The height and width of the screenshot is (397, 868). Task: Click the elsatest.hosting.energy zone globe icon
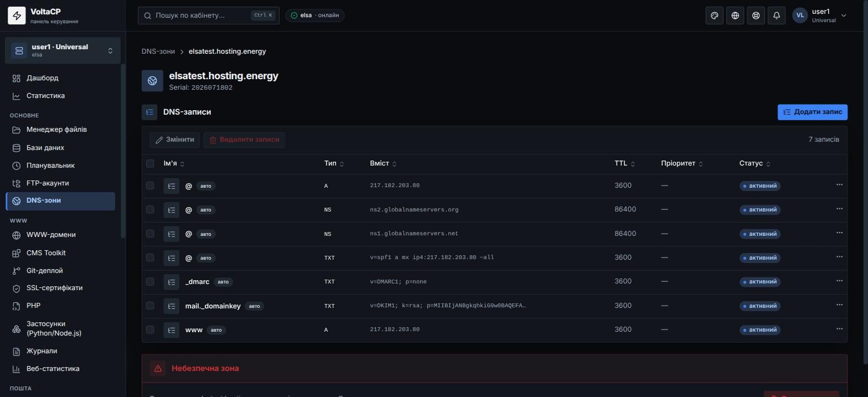click(x=152, y=81)
